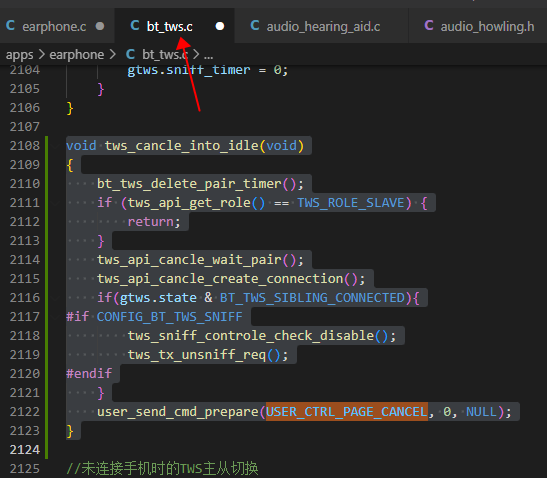The width and height of the screenshot is (547, 478).
Task: Click the C icon in the breadcrumb bar
Action: (130, 54)
